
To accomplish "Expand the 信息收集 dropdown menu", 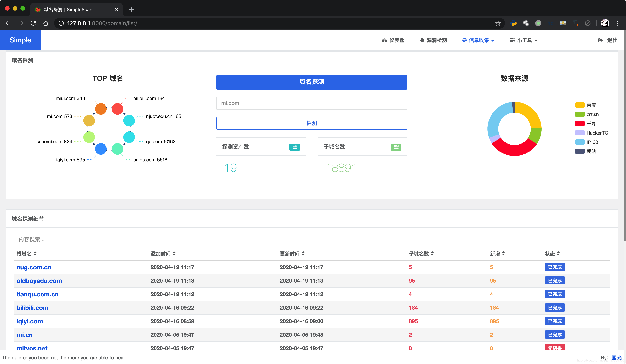I will tap(478, 40).
